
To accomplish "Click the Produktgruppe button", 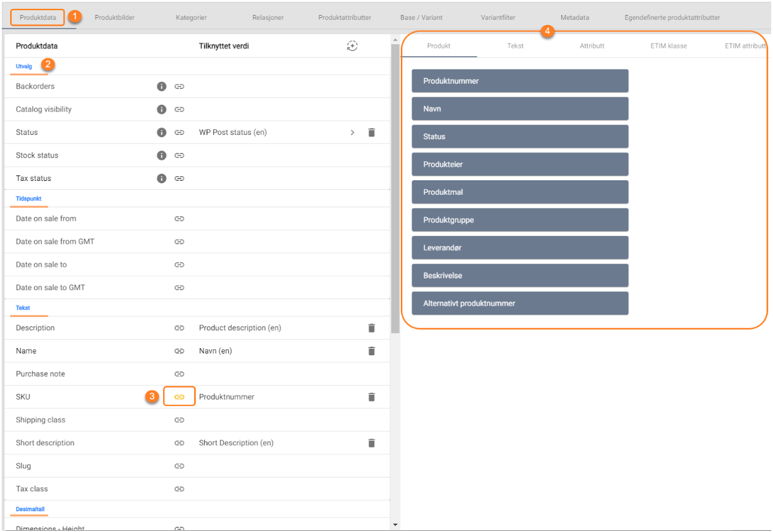I will coord(520,220).
